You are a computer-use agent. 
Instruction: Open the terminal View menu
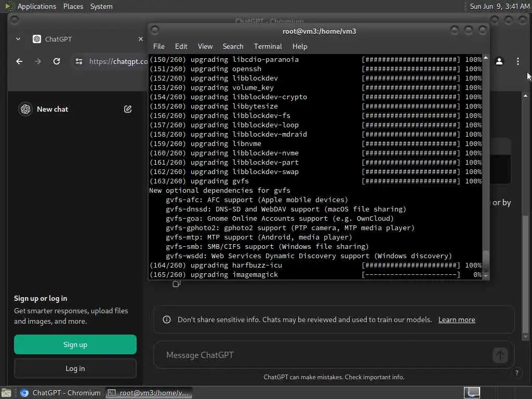coord(205,46)
